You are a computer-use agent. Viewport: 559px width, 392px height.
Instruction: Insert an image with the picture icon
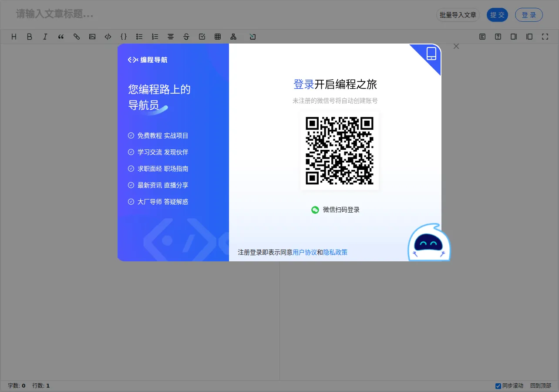tap(92, 37)
